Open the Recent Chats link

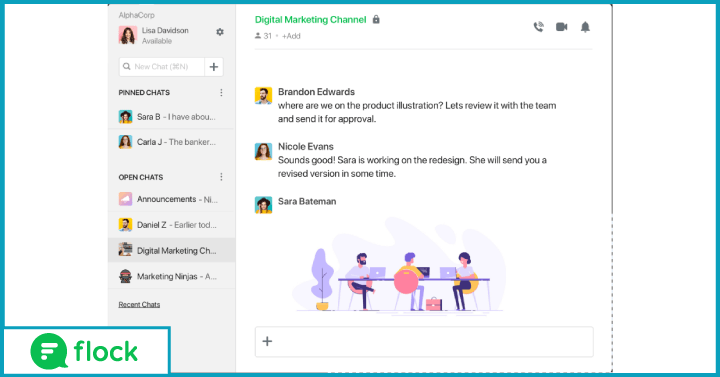[x=139, y=304]
